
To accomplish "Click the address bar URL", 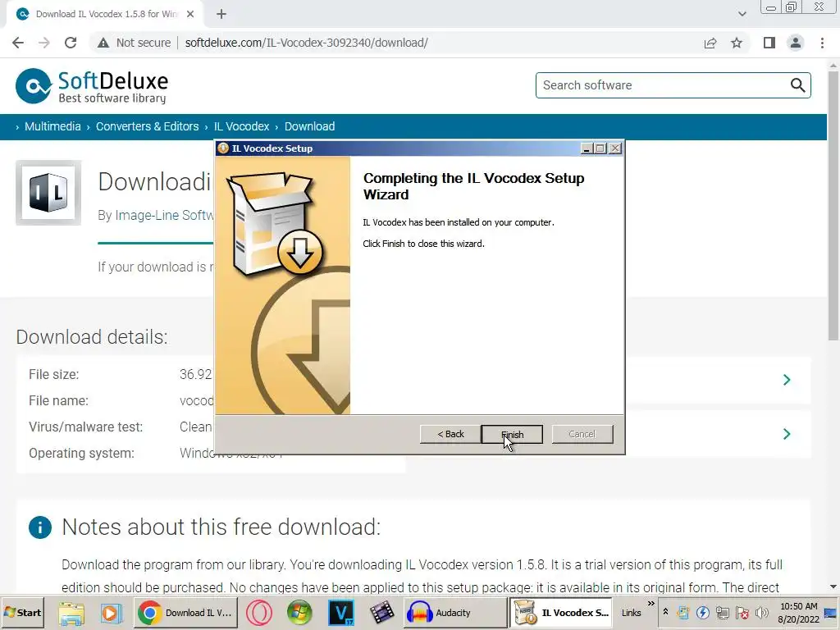I will [307, 43].
